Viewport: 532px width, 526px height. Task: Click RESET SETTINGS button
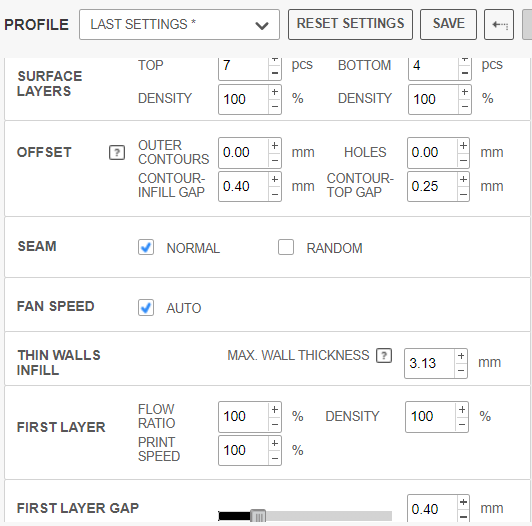tap(350, 24)
